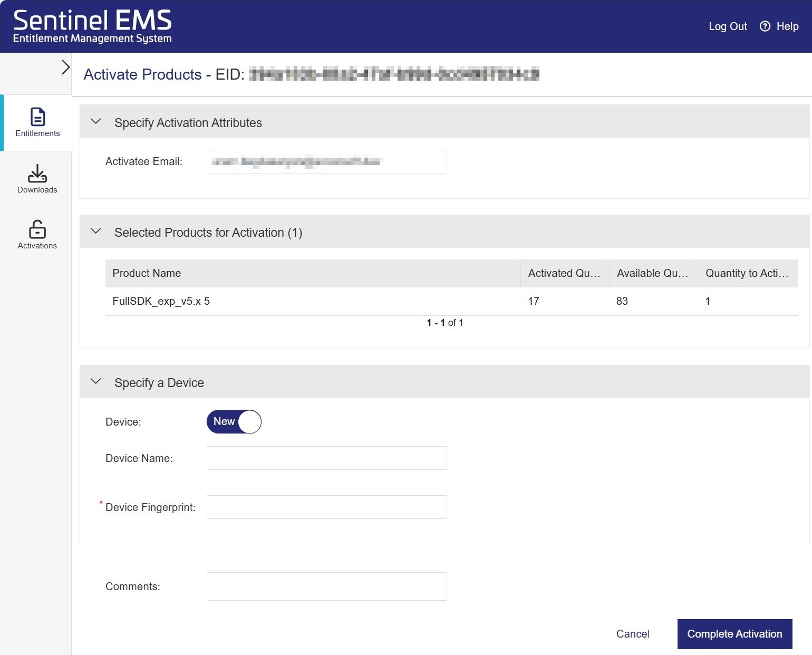Click the Cancel button
812x655 pixels.
[633, 634]
